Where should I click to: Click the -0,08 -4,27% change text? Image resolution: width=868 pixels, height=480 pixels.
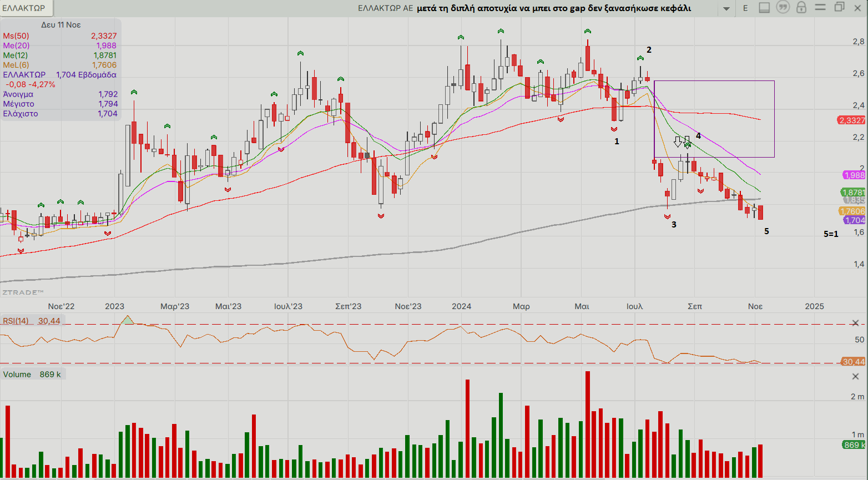(31, 84)
